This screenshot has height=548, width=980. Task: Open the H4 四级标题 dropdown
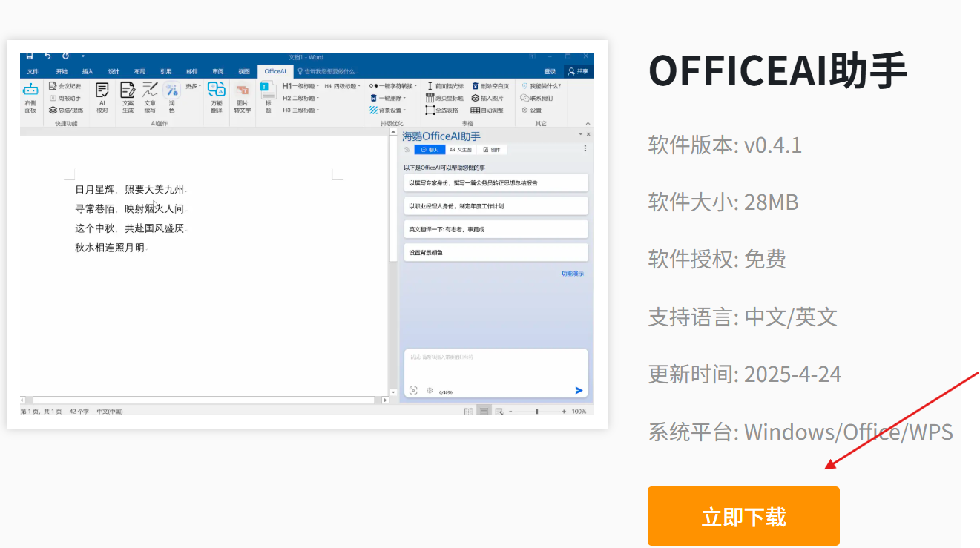(341, 86)
